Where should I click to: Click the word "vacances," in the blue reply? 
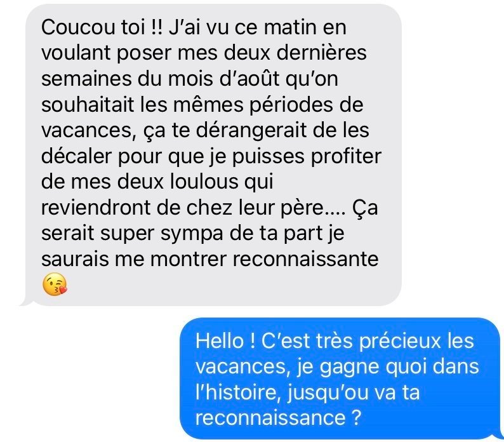coord(241,367)
